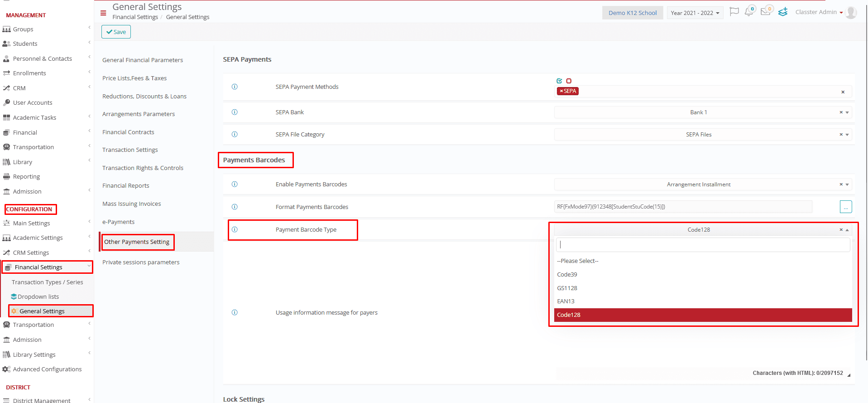868x403 pixels.
Task: Click the Format Payments Barcodes text field
Action: click(683, 206)
